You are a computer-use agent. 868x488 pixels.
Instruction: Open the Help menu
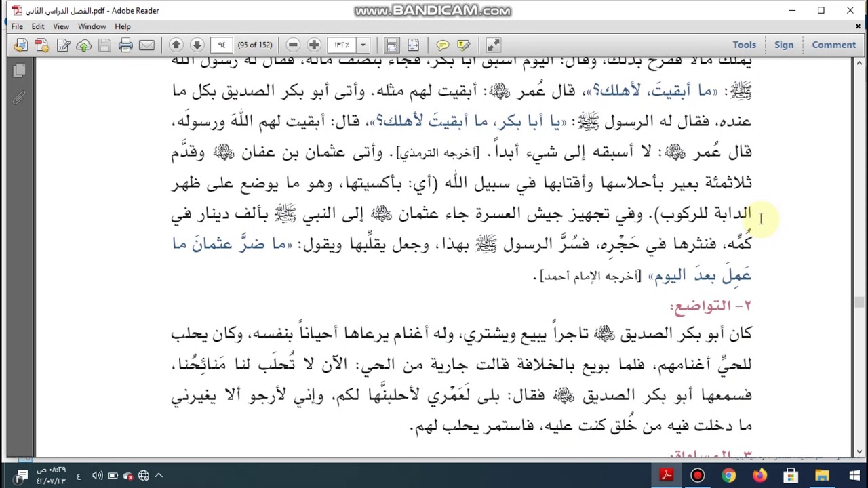pyautogui.click(x=123, y=26)
